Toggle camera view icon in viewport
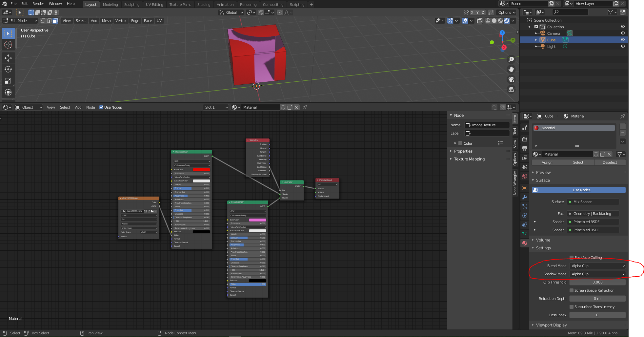Screen dimensions: 644x337 point(511,79)
